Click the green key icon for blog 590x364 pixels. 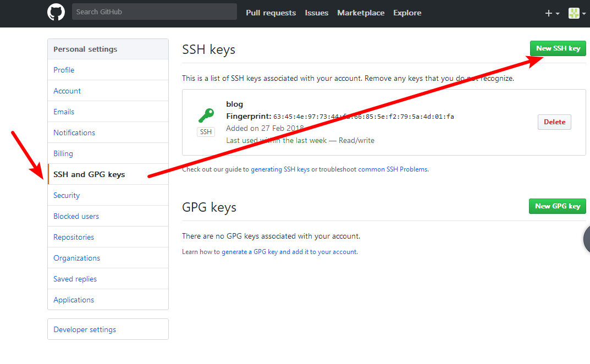206,115
